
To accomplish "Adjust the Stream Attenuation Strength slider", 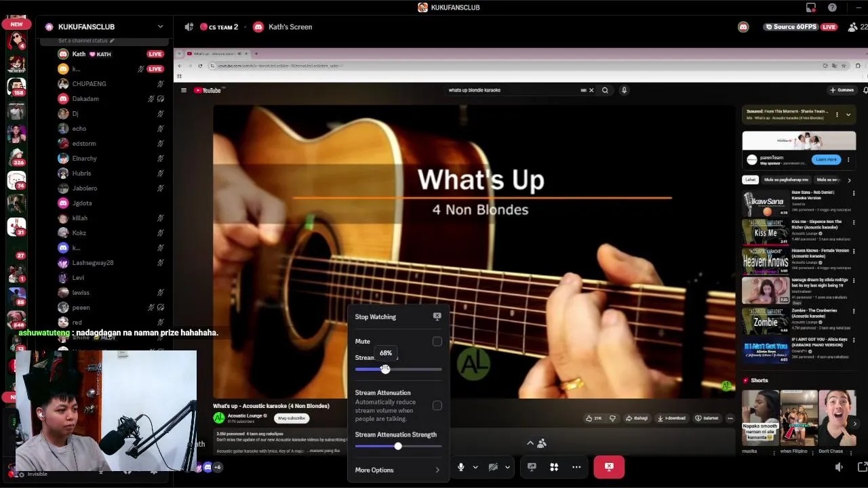I will click(x=398, y=446).
